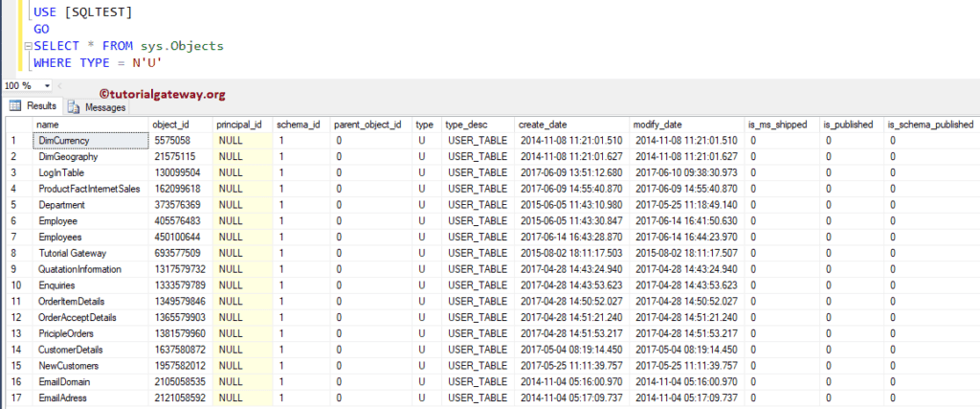Select the is_ms_shipped column header

(x=782, y=125)
